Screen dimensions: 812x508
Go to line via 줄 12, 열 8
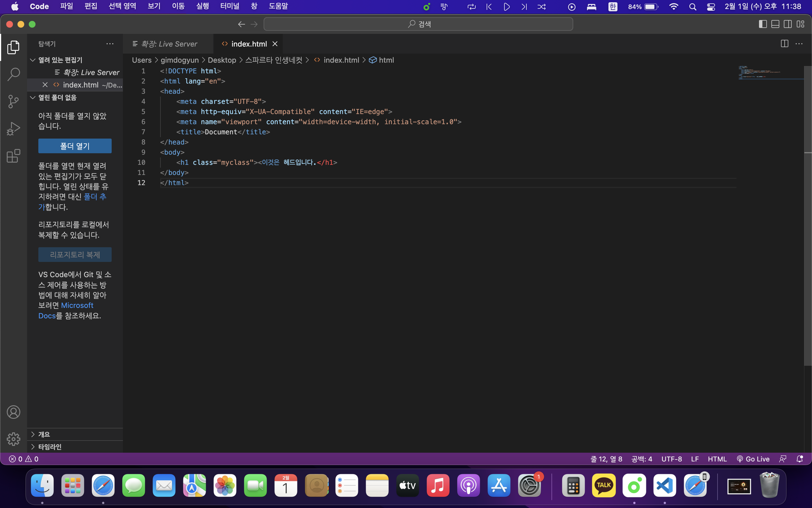pyautogui.click(x=606, y=459)
